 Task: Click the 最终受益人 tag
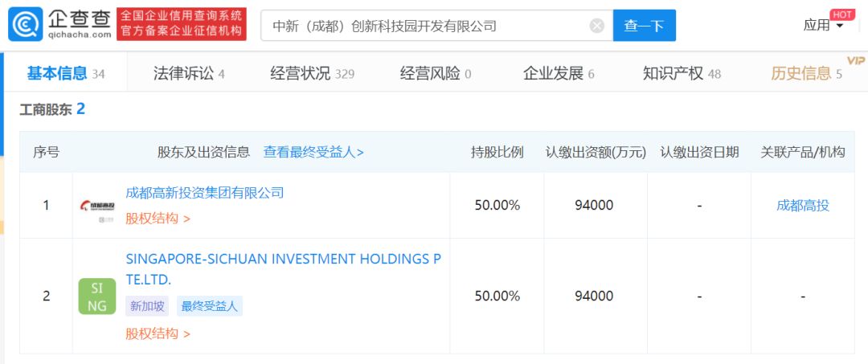click(209, 306)
